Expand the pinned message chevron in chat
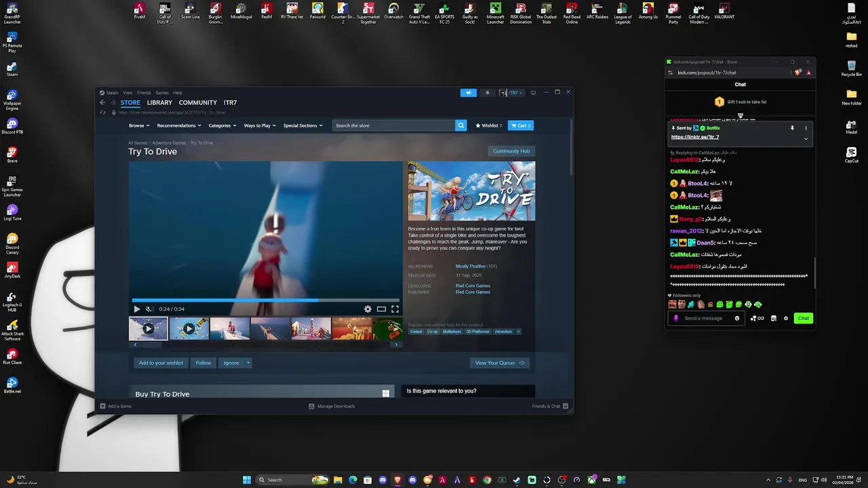The height and width of the screenshot is (488, 868). point(806,138)
